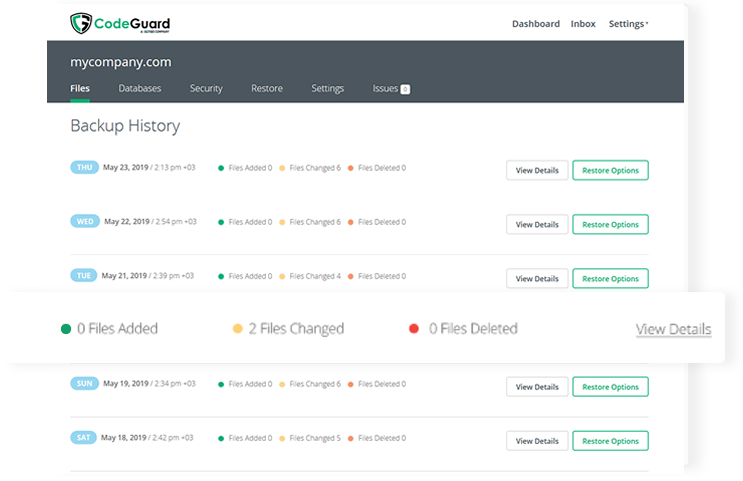
Task: Click the underlined View Details link
Action: point(673,329)
